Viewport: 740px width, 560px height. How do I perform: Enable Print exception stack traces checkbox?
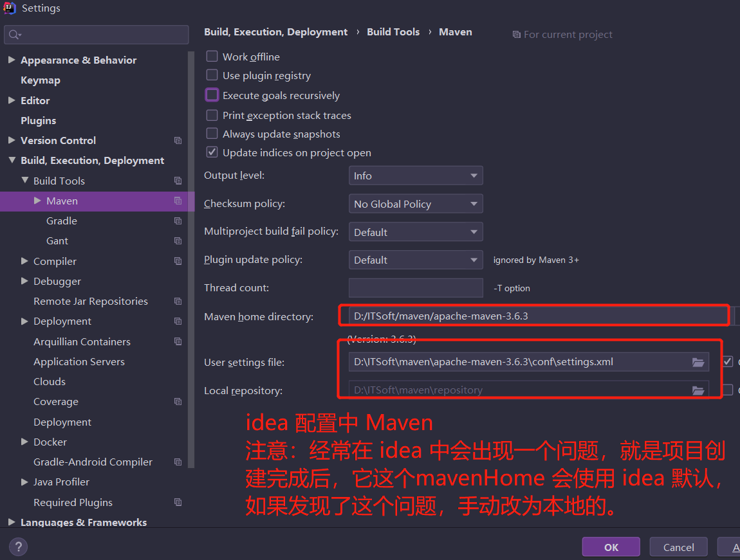212,116
